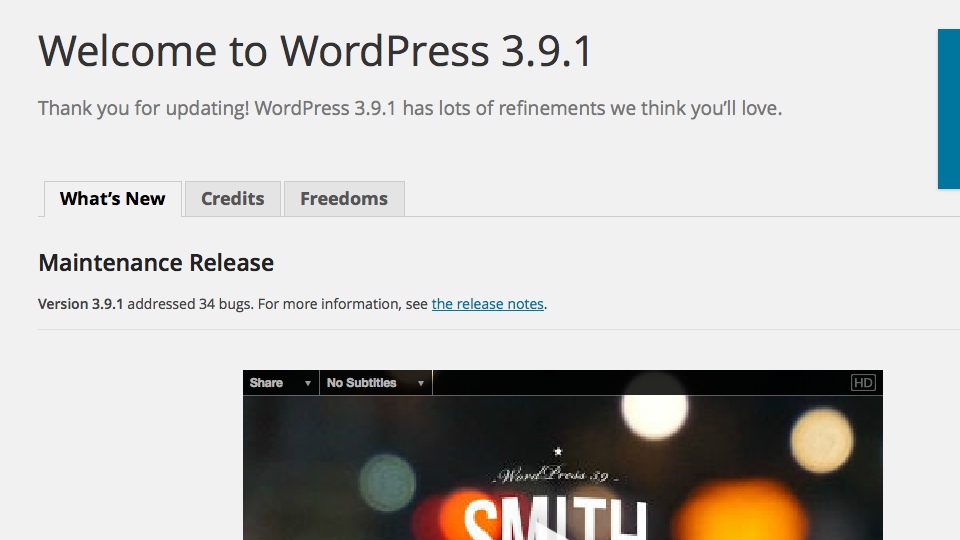Open the release notes link

tap(487, 304)
